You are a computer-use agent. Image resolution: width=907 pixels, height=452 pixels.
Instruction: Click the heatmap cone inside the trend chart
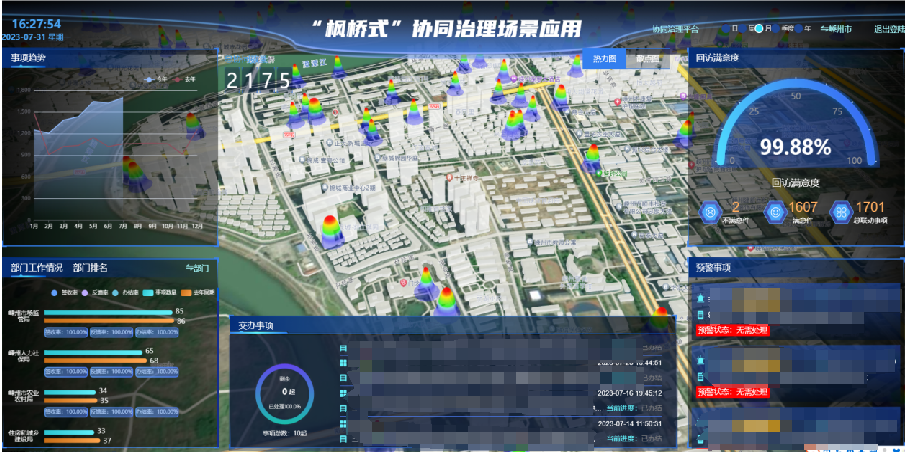pos(134,175)
